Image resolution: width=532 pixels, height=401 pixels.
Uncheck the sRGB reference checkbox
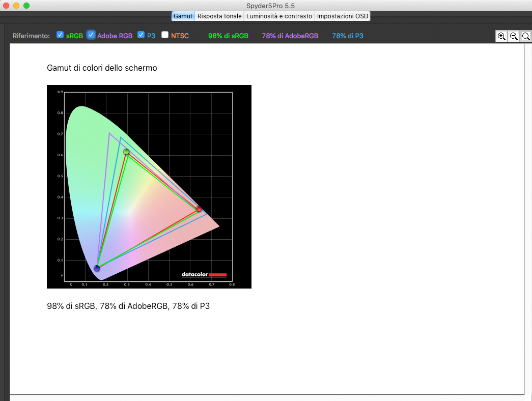[x=60, y=35]
